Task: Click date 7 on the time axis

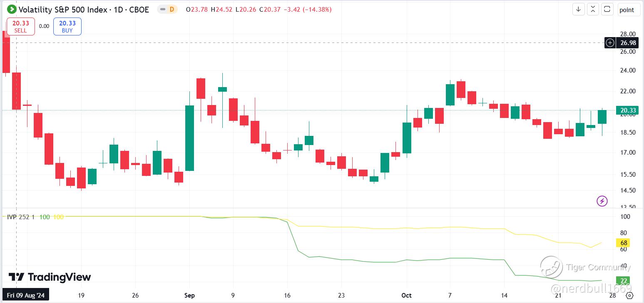Action: coord(450,295)
